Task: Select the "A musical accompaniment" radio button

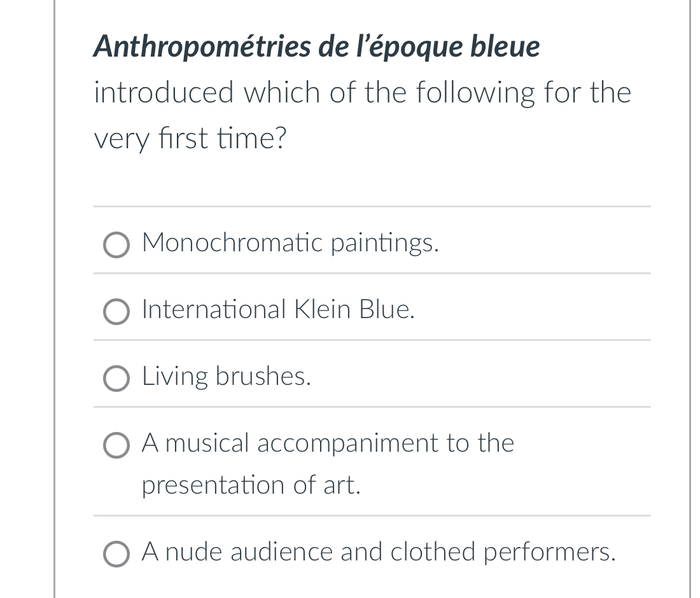Action: 116,446
